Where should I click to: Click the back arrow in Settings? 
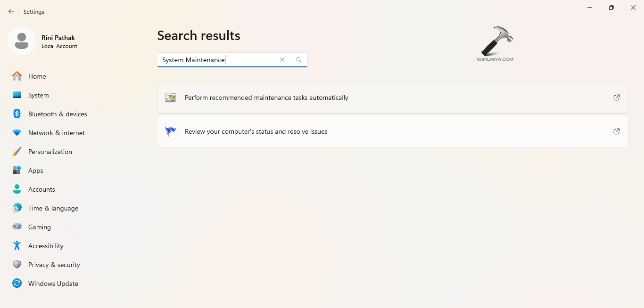11,11
